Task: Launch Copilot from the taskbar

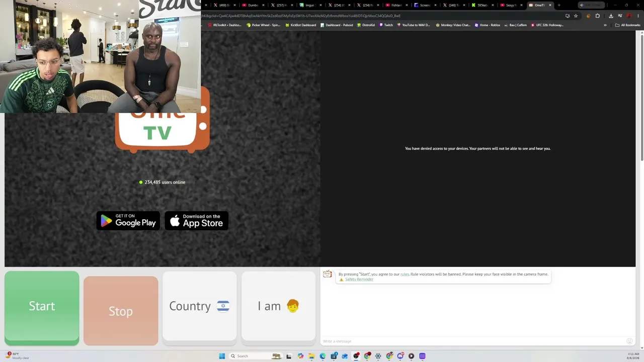Action: point(300,356)
